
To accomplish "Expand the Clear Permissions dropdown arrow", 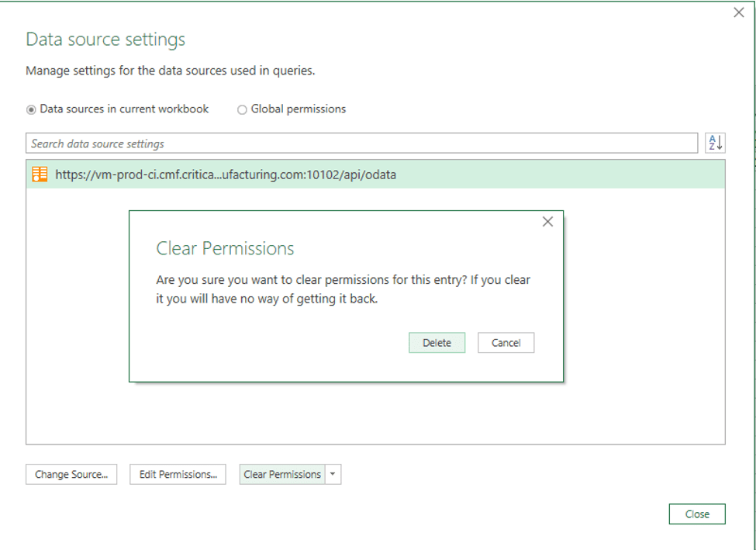I will click(333, 474).
